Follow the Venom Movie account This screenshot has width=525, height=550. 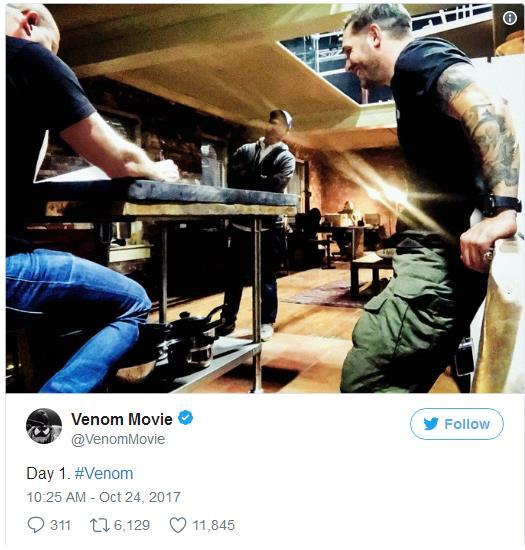click(457, 424)
